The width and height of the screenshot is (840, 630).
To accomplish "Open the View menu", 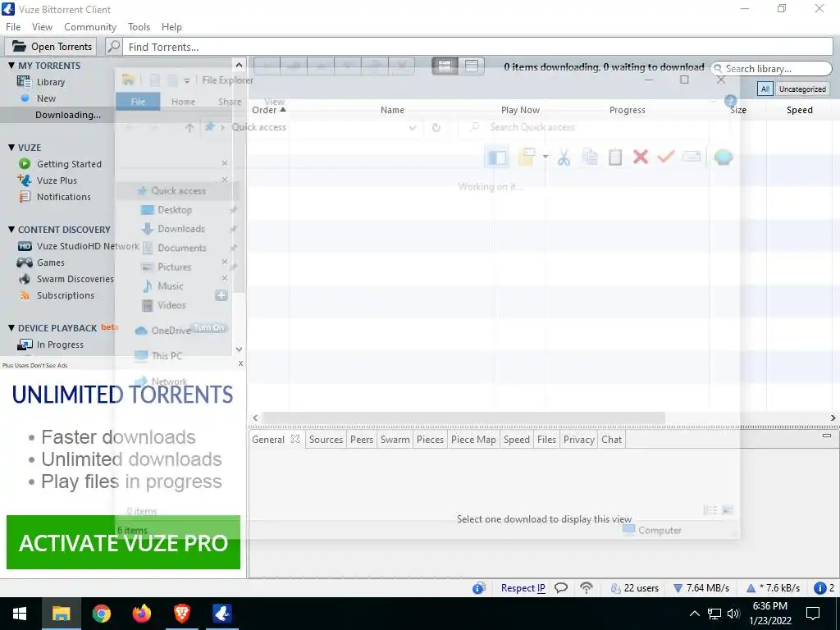I will 42,27.
